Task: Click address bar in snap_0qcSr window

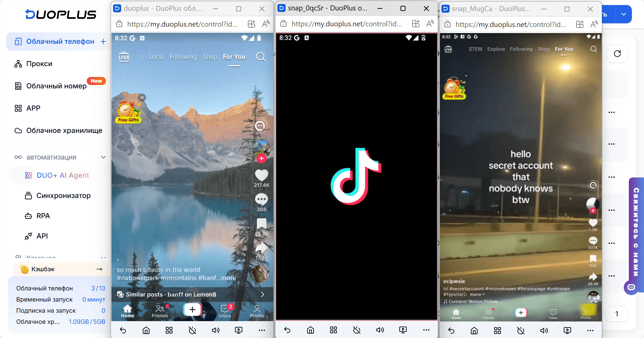Action: pyautogui.click(x=347, y=24)
